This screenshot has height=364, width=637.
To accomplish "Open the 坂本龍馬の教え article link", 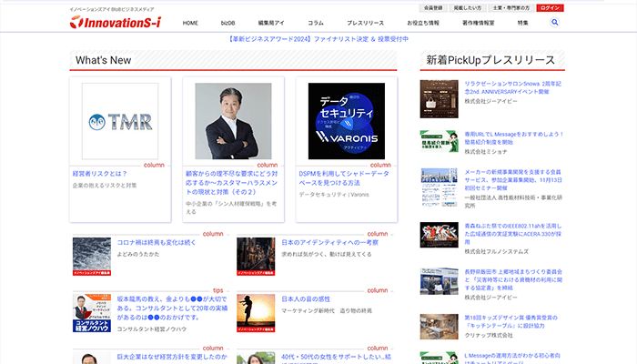I will point(172,308).
